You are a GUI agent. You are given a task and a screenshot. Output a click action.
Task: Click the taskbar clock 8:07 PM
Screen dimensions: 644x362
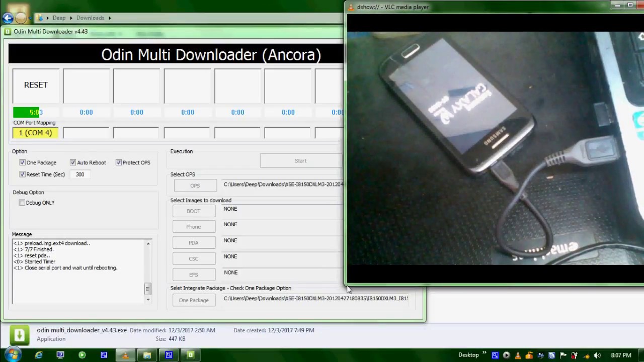coord(621,355)
